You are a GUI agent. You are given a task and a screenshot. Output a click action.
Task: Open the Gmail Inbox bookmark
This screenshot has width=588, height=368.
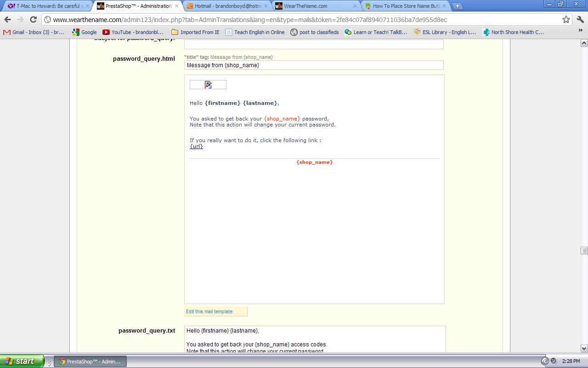click(x=34, y=32)
